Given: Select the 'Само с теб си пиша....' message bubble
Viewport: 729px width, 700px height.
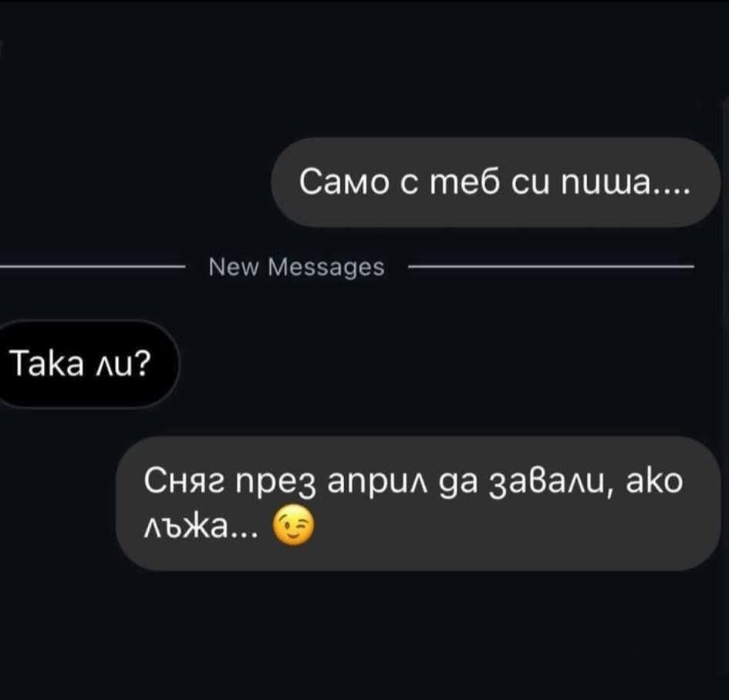Looking at the screenshot, I should tap(495, 182).
